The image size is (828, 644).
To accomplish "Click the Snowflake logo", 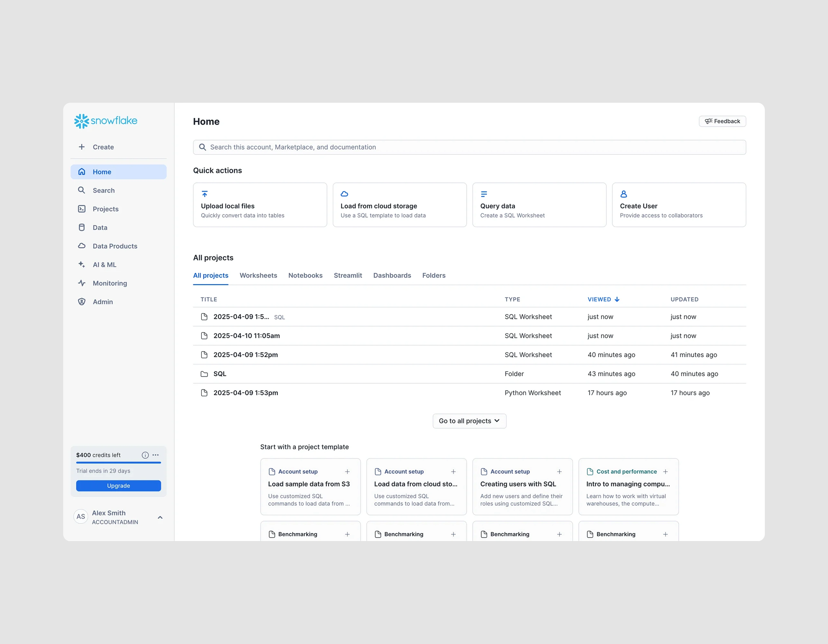I will 105,121.
